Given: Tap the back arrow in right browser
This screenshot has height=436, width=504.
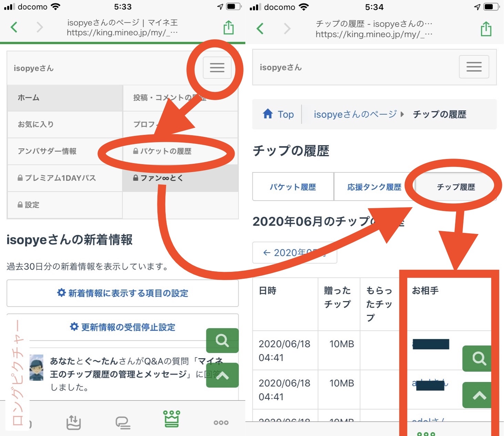Looking at the screenshot, I should tap(260, 28).
